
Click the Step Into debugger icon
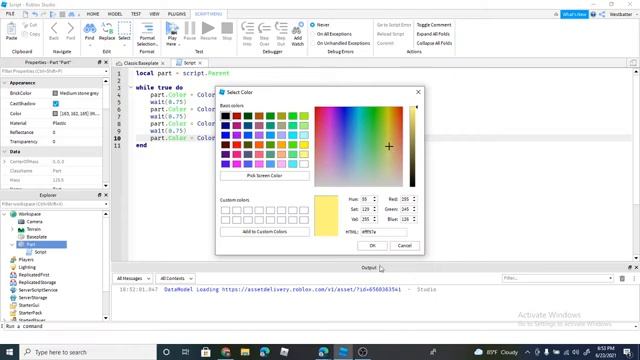(x=247, y=29)
